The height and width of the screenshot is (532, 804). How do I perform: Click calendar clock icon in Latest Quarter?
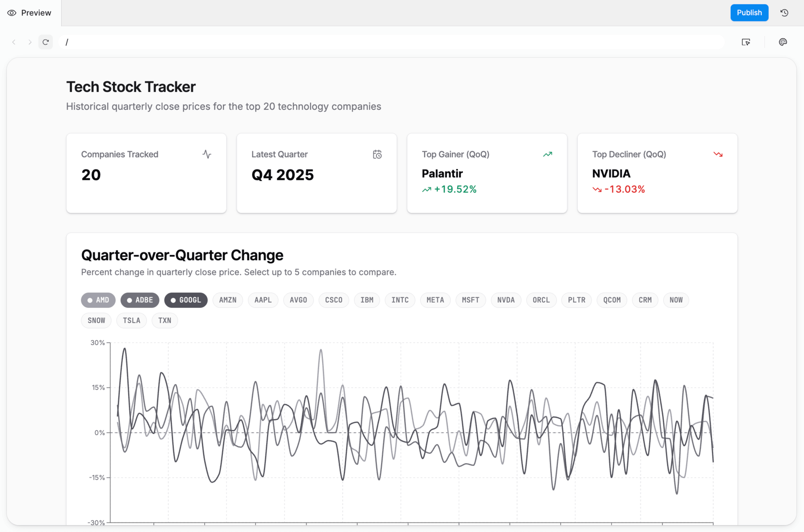[377, 154]
